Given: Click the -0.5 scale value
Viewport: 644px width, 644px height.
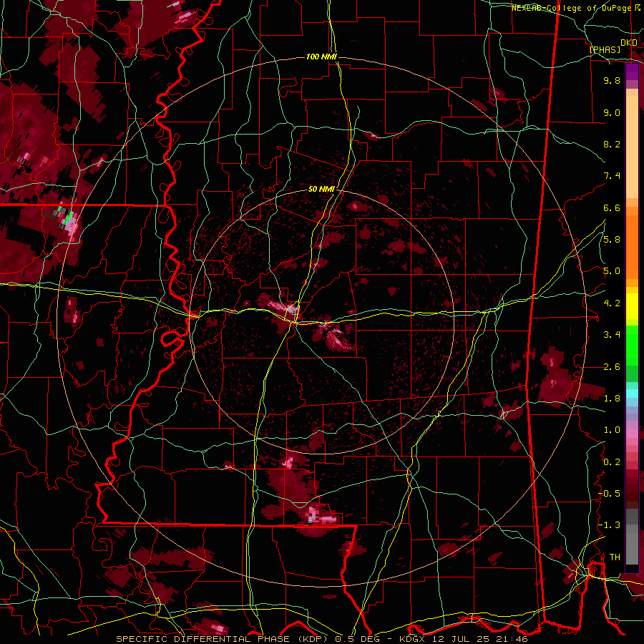Looking at the screenshot, I should 610,494.
